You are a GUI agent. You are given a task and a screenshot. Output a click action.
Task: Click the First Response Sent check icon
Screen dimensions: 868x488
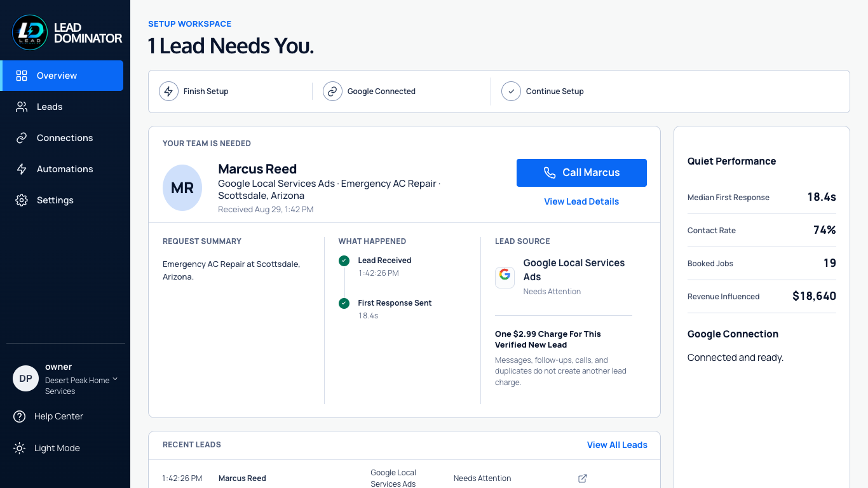[x=344, y=303]
